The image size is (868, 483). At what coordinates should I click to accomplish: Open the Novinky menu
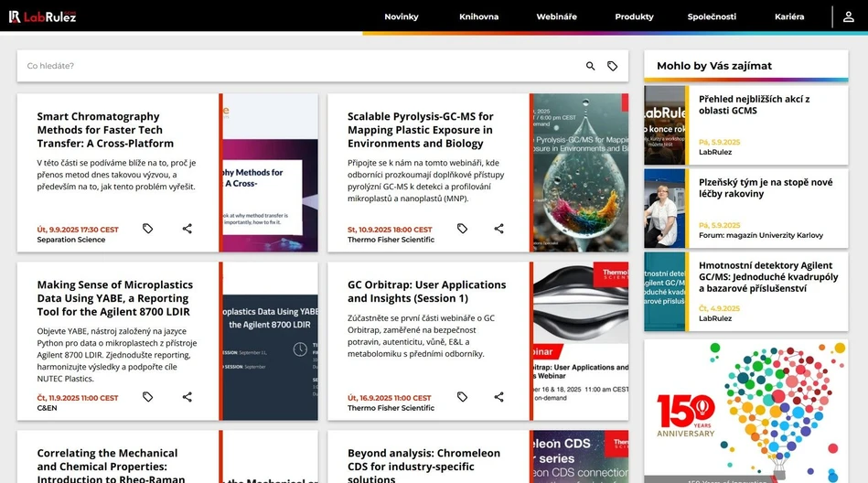[401, 16]
